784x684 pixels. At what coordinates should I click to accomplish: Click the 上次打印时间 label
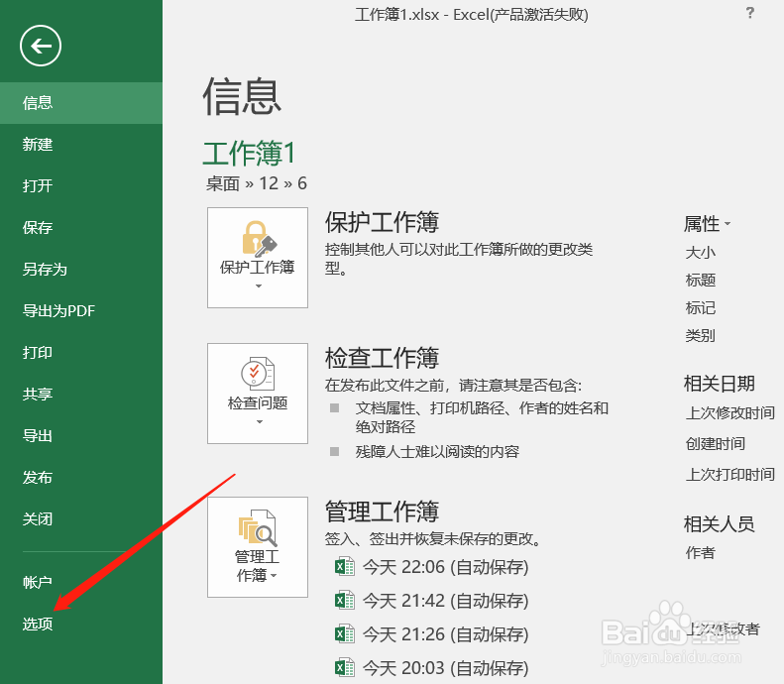[730, 474]
